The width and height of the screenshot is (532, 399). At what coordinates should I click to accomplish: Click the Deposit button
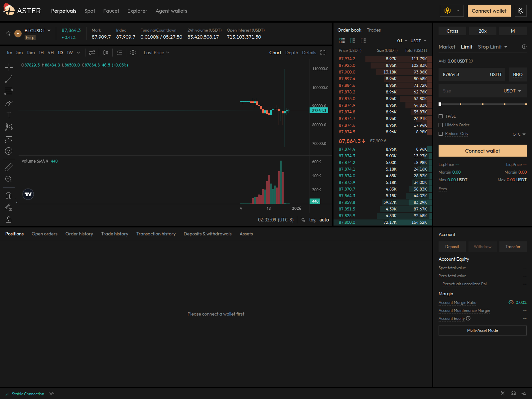pos(452,247)
